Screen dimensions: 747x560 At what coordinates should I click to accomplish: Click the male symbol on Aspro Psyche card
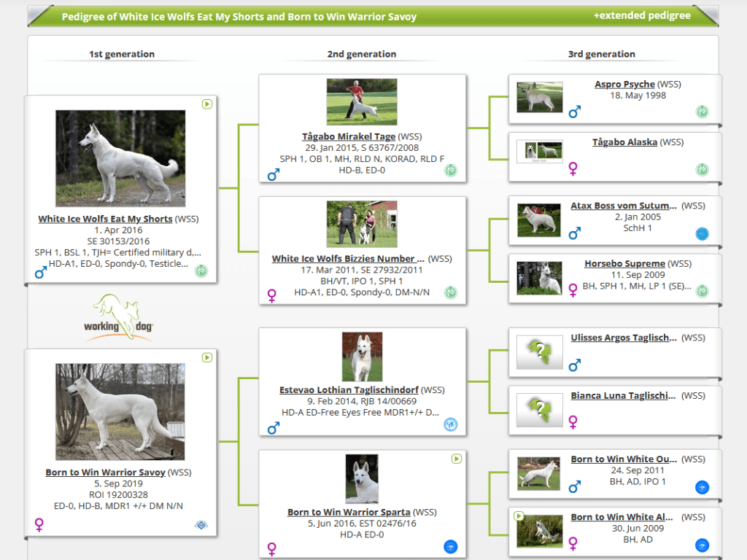574,112
